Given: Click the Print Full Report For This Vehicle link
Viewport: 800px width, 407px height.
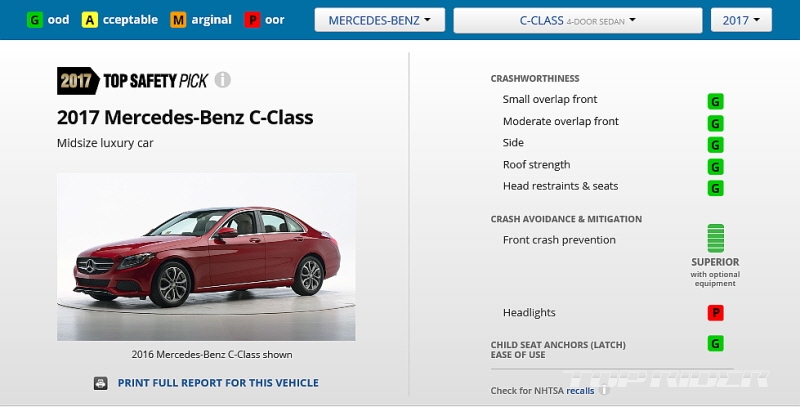Looking at the screenshot, I should [x=218, y=383].
